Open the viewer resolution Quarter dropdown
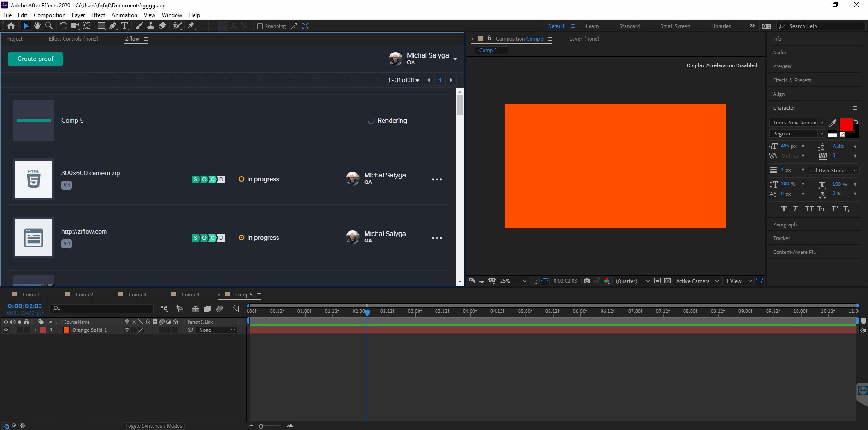Image resolution: width=868 pixels, height=430 pixels. [x=632, y=281]
